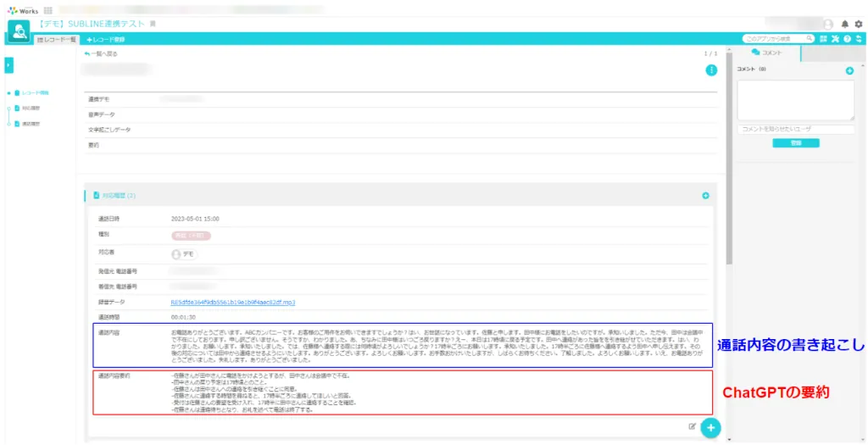Focus the comment text area
The image size is (868, 445).
pyautogui.click(x=795, y=100)
